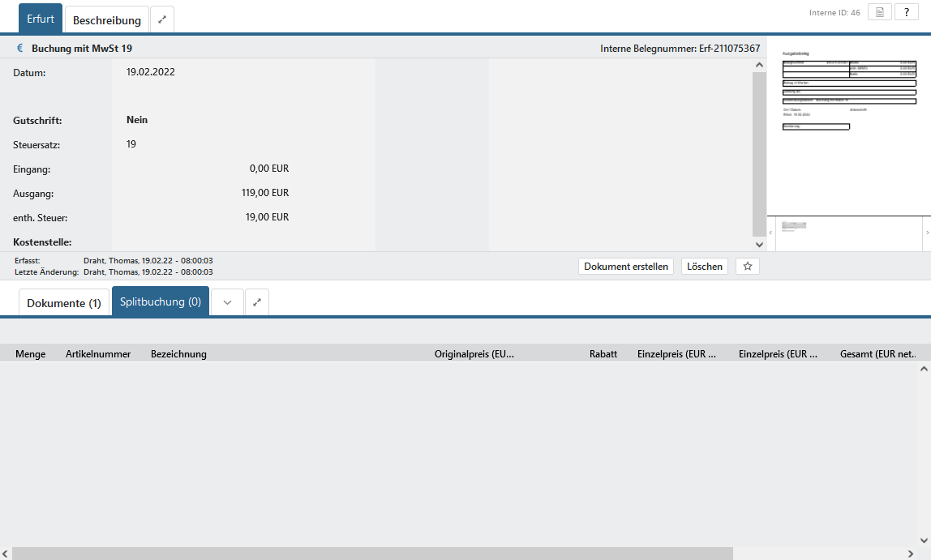Switch to the Beschreibung tab

coord(107,20)
